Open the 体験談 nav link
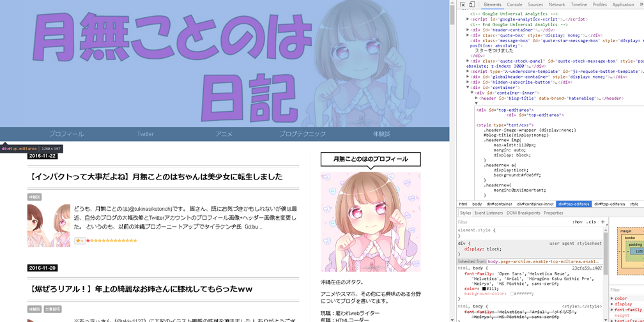644x322 pixels. point(381,134)
